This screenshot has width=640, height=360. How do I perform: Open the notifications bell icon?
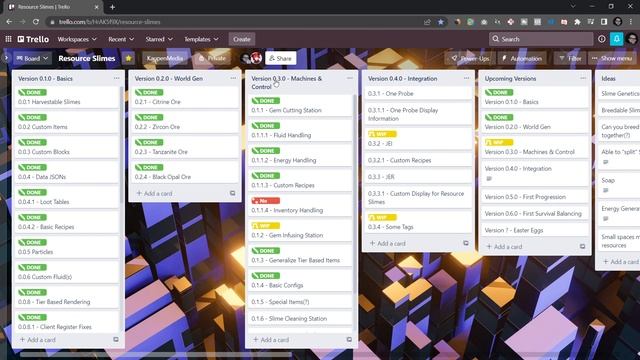tap(617, 39)
